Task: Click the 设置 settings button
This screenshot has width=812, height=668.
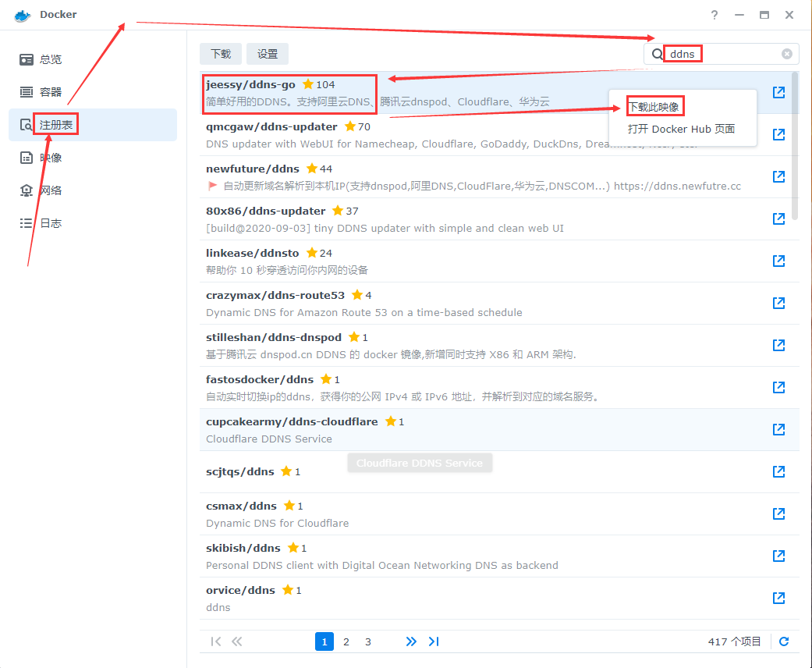Action: (x=268, y=54)
